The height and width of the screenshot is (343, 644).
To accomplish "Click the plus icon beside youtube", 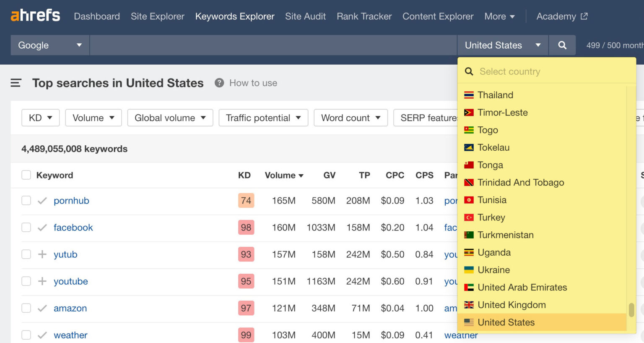I will [42, 281].
